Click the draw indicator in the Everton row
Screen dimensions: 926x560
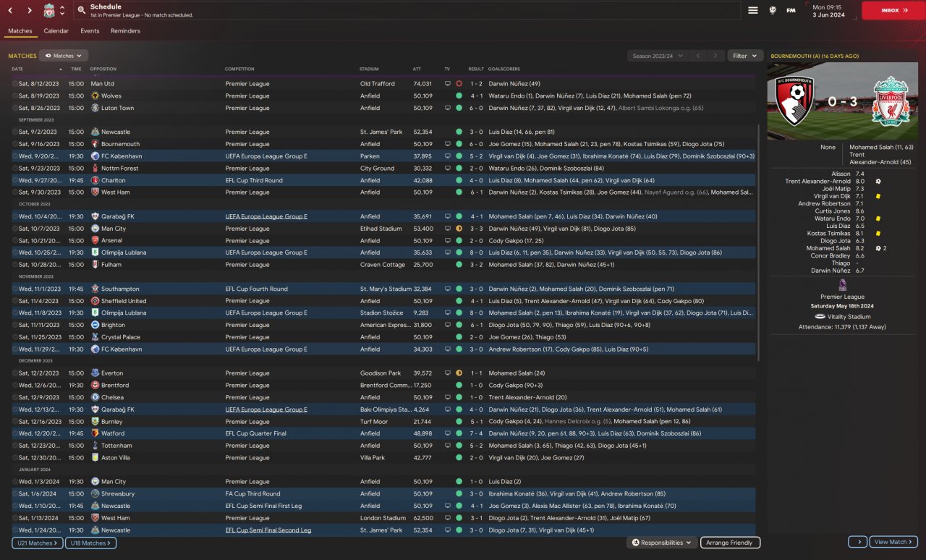pos(459,373)
